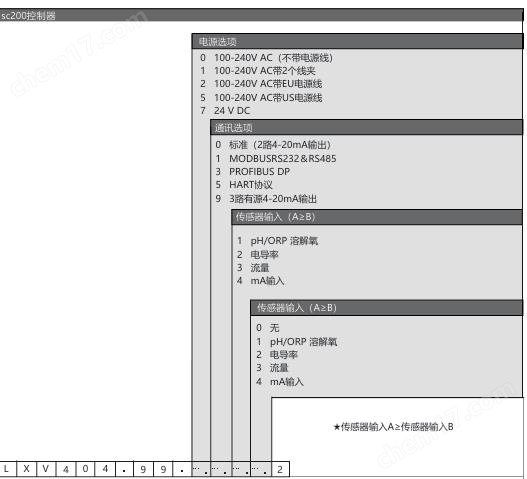Click the 通讯选项 section header
527x479 pixels.
[366, 127]
